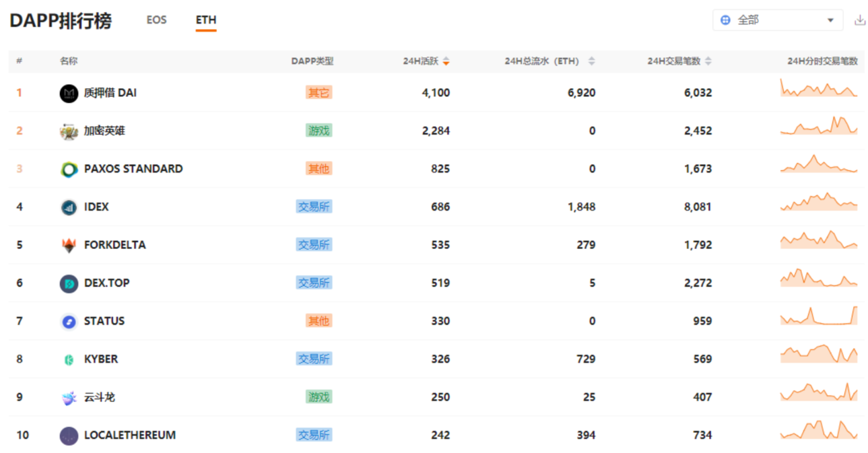This screenshot has width=868, height=453.
Task: Click the STATUS transaction sparkline chart
Action: [x=819, y=316]
